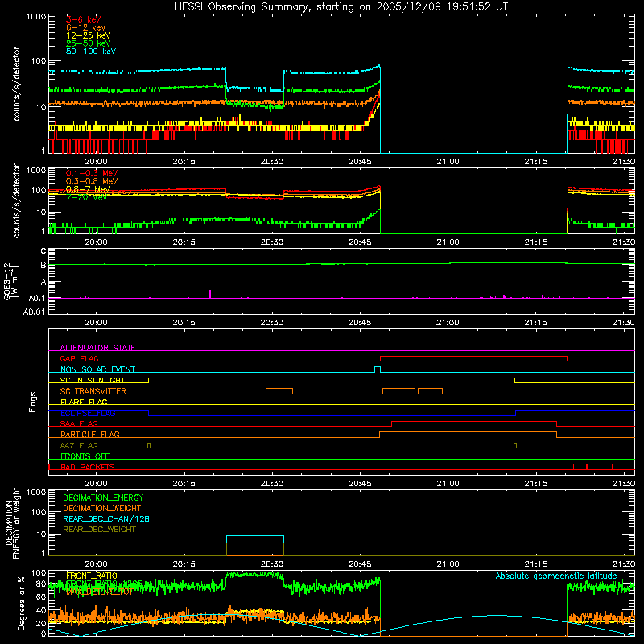The height and width of the screenshot is (644, 644).
Task: Select the FRONTS_OFF flag label
Action: tap(85, 456)
